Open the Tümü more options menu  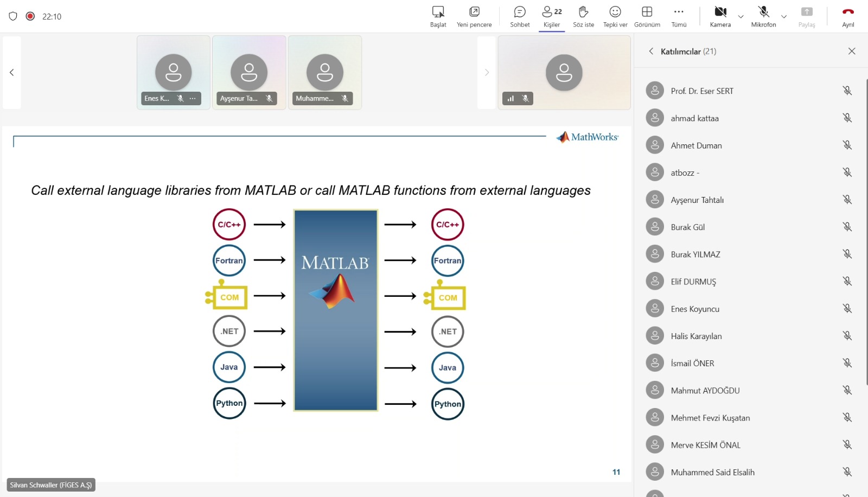coord(679,16)
